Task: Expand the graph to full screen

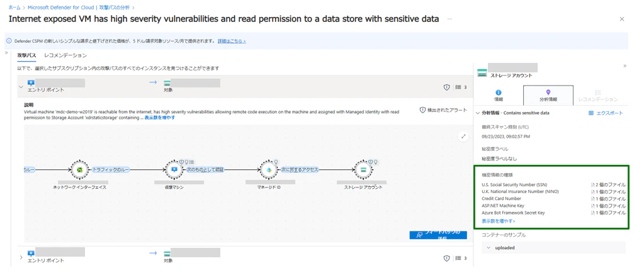Action: pyautogui.click(x=464, y=136)
